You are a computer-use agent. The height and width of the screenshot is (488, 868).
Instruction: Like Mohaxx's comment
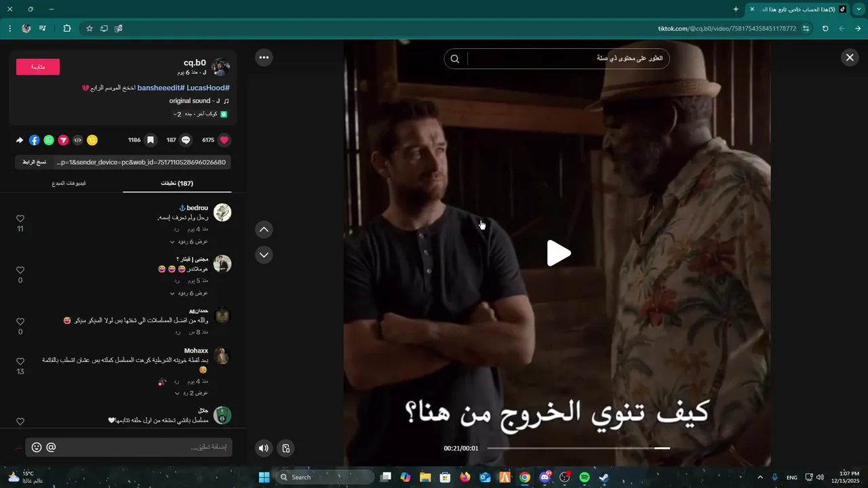(x=20, y=362)
